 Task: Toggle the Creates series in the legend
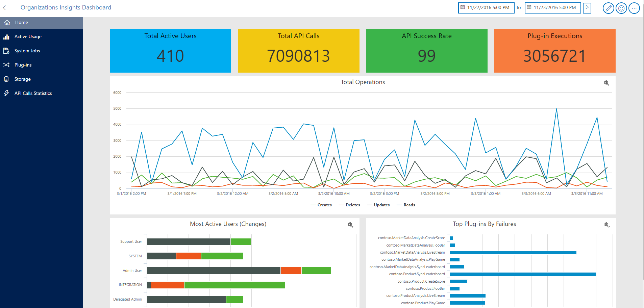[x=321, y=205]
